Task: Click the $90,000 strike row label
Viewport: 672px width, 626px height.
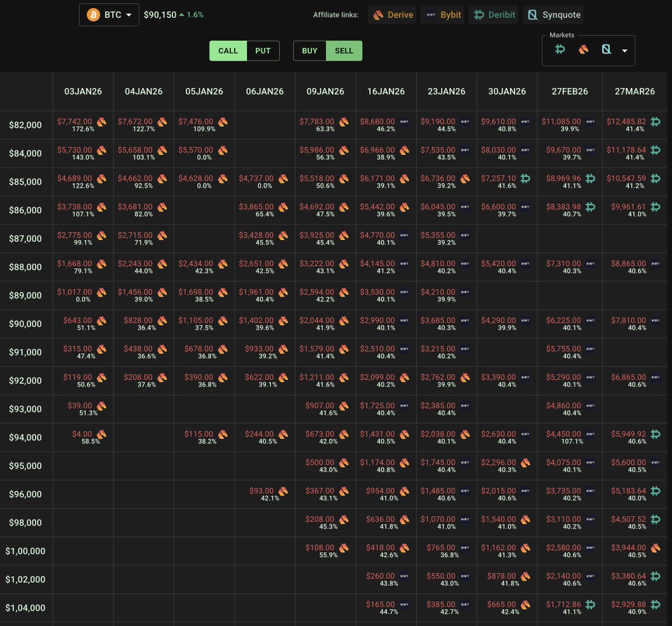Action: click(25, 324)
